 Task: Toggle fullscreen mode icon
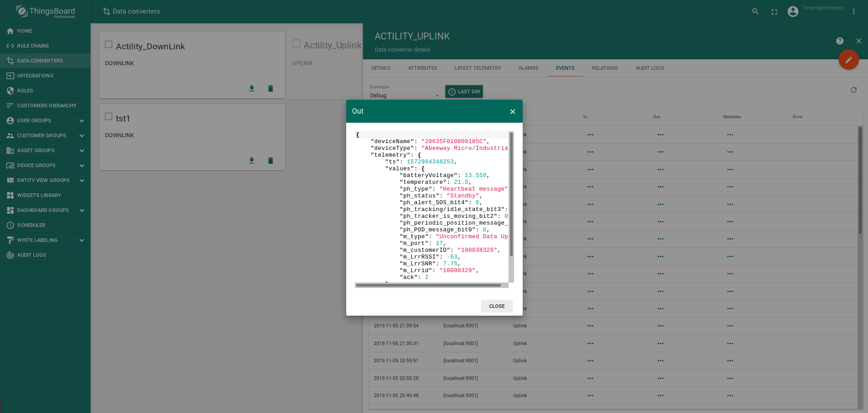[x=774, y=12]
